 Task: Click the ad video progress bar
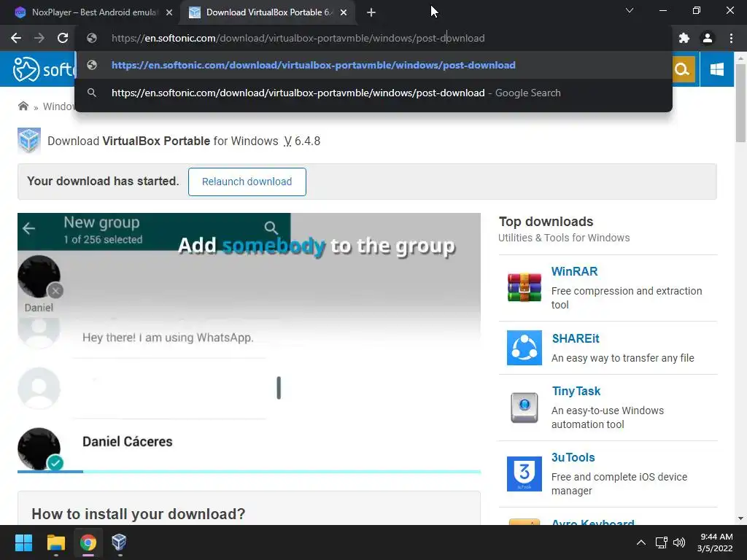point(249,472)
